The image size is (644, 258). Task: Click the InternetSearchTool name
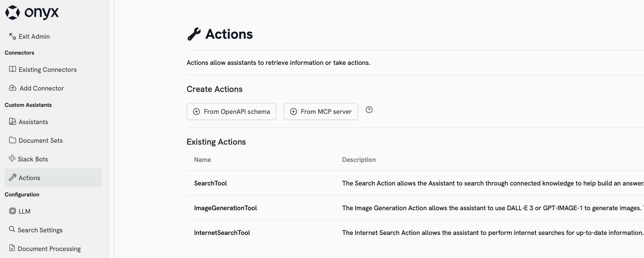(x=222, y=233)
